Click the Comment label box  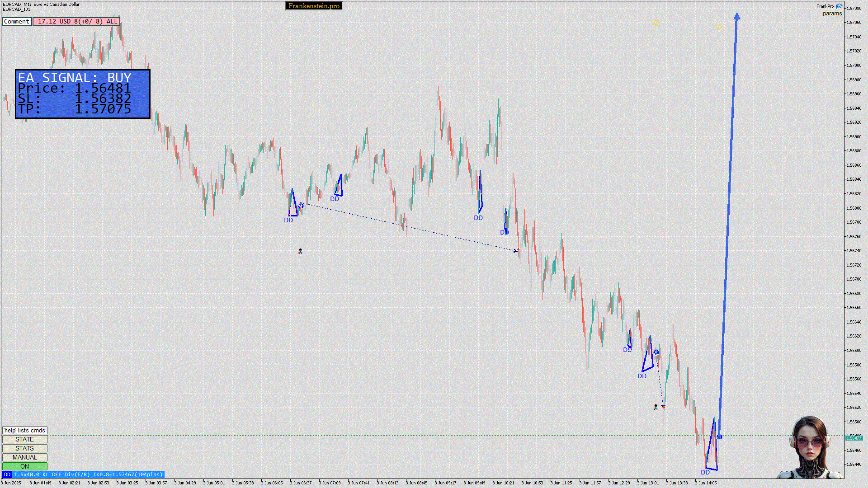17,21
